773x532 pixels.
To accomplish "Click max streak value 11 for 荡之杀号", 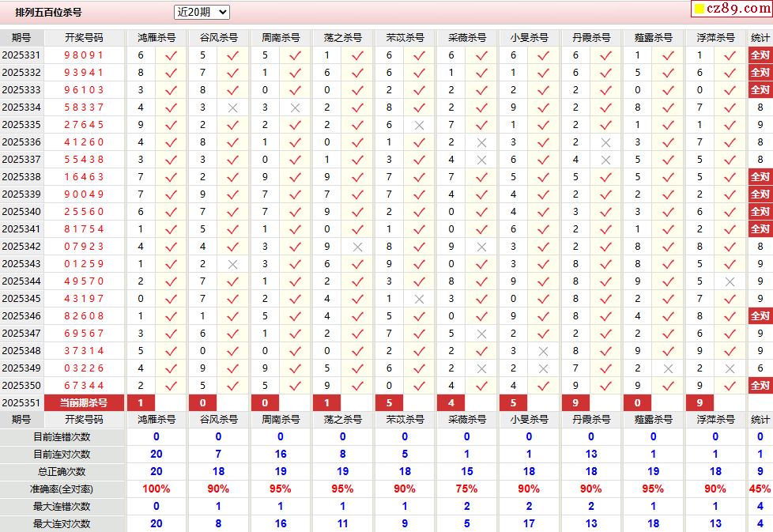I will 342,523.
